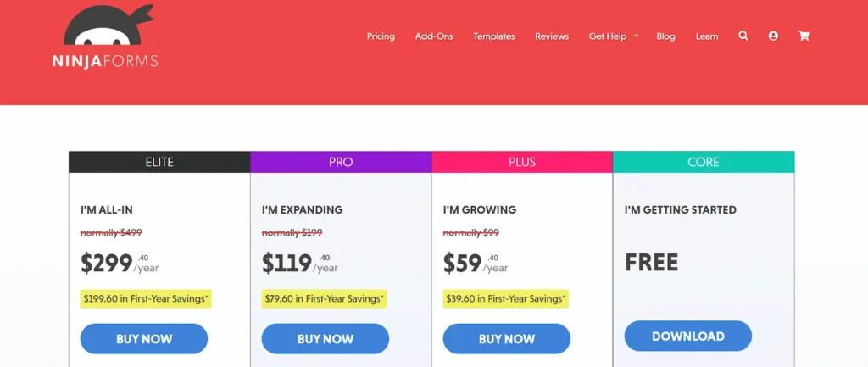Click the $199.60 First-Year Savings note

(146, 298)
